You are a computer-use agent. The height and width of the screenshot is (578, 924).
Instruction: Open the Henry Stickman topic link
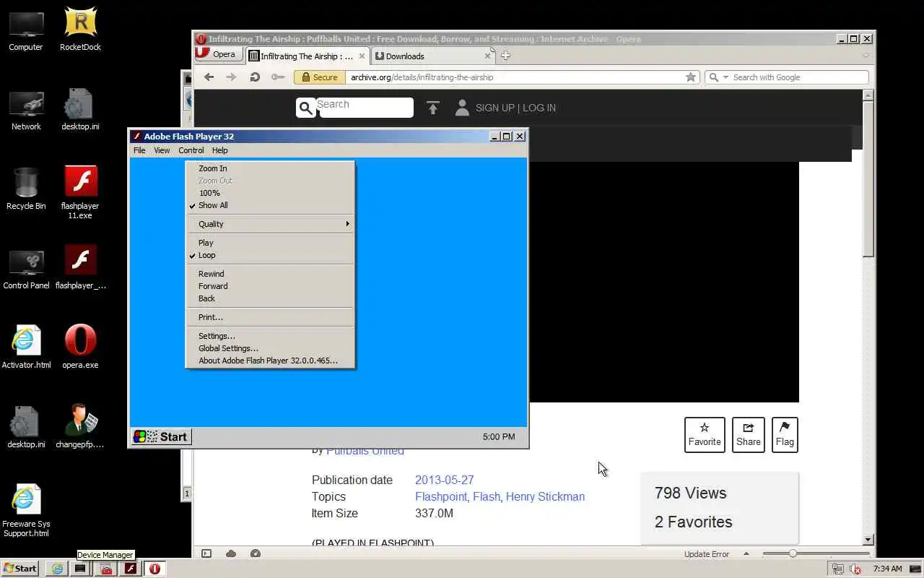[x=545, y=496]
